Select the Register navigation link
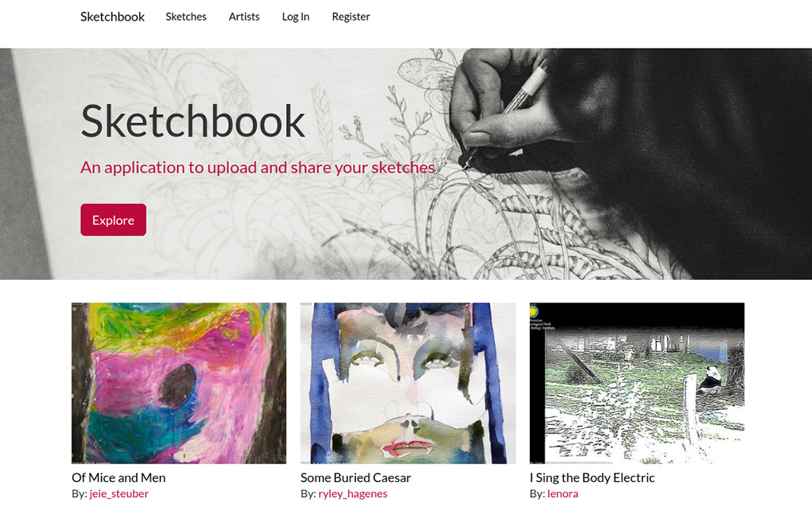Viewport: 812px width, 507px height. (x=351, y=17)
